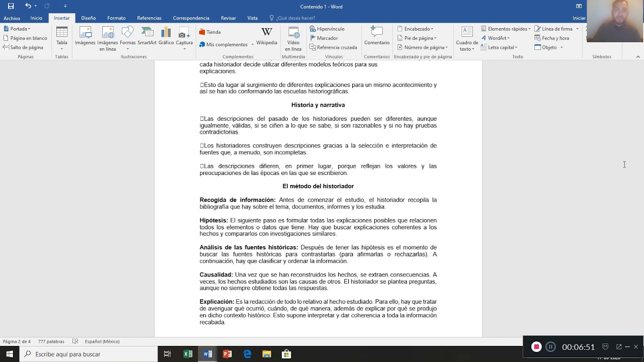Open the Correspondencia tab
Image resolution: width=644 pixels, height=362 pixels.
[191, 18]
